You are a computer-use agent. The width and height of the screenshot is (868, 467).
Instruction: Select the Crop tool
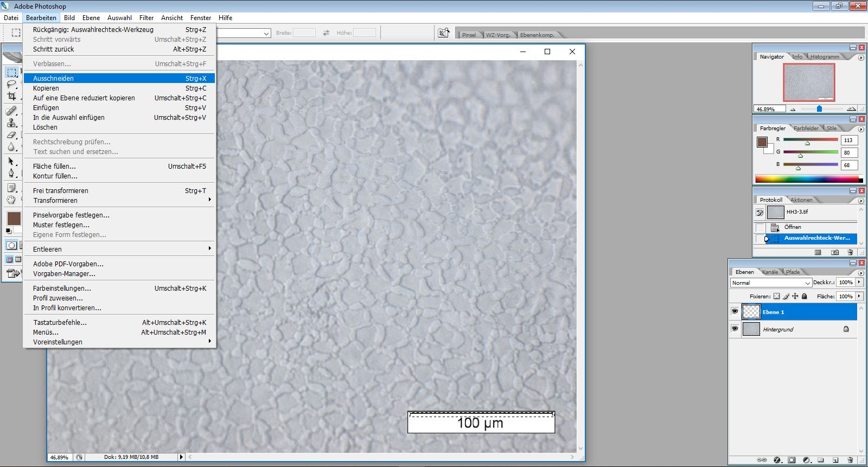pyautogui.click(x=11, y=96)
